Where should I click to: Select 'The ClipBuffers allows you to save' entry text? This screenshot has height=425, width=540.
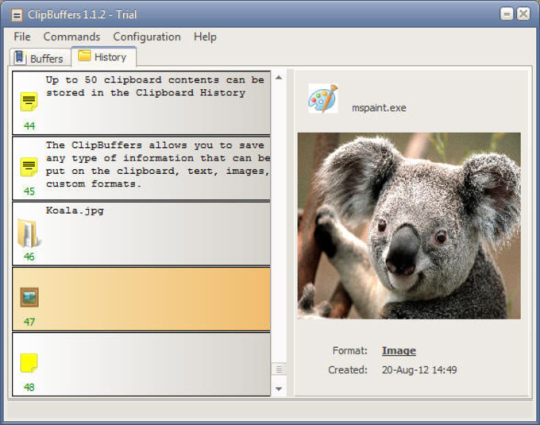[x=158, y=164]
